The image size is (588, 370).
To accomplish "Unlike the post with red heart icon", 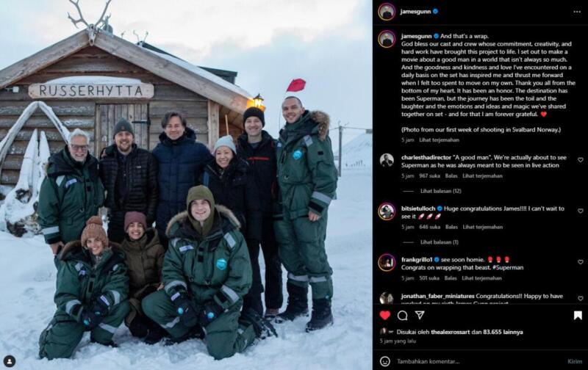I will (385, 316).
